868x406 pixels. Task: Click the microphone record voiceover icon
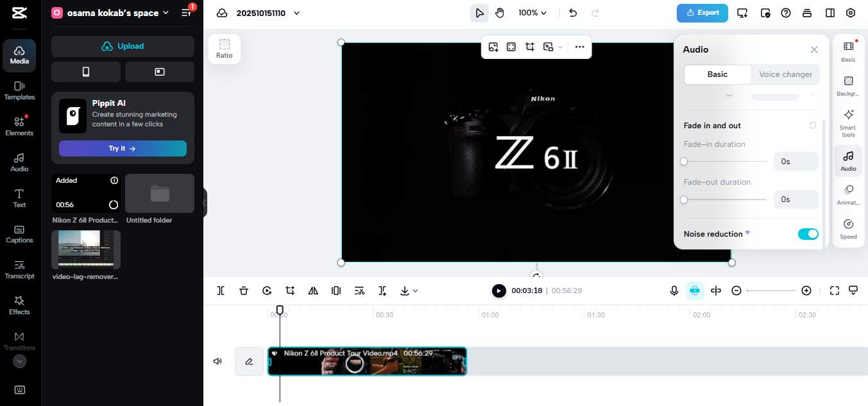pos(674,291)
